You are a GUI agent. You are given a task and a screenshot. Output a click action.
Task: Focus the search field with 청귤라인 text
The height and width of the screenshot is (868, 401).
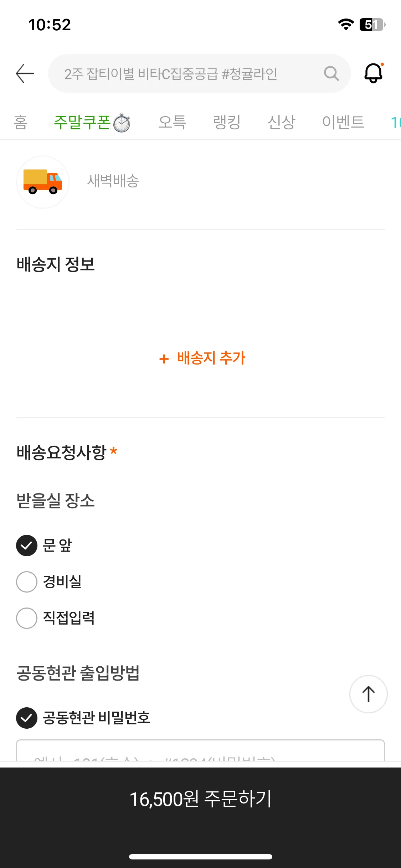tap(199, 73)
